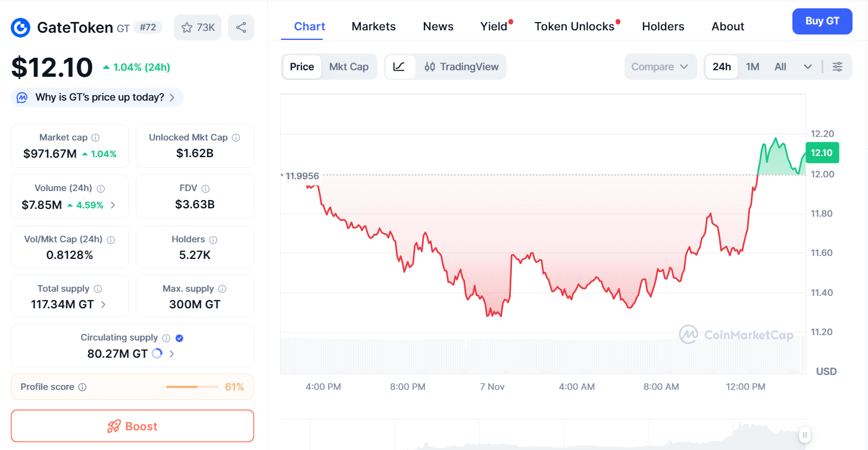This screenshot has height=450, width=868.
Task: Open 'Why is GT's price up today?'
Action: pyautogui.click(x=96, y=97)
